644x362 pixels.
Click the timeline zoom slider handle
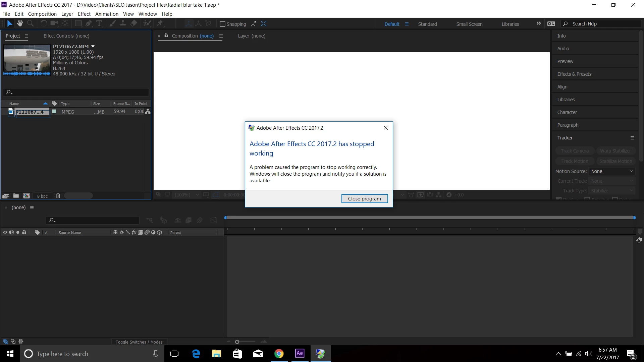click(237, 342)
